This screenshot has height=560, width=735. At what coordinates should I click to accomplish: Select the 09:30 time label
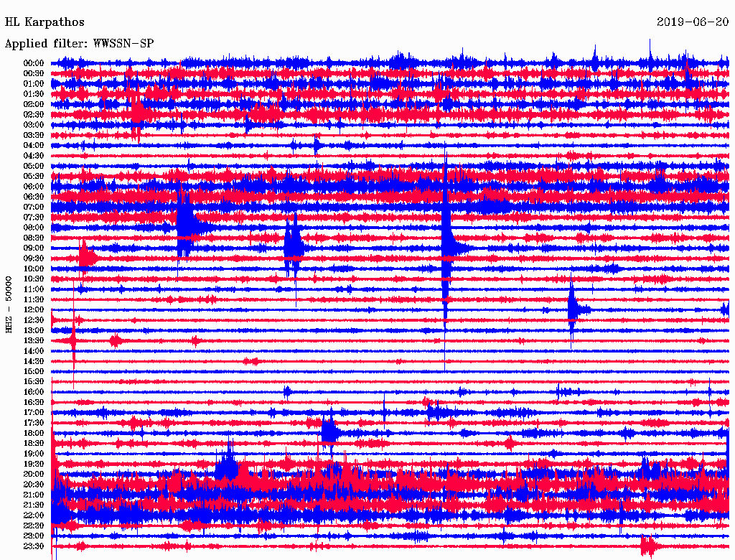[34, 258]
